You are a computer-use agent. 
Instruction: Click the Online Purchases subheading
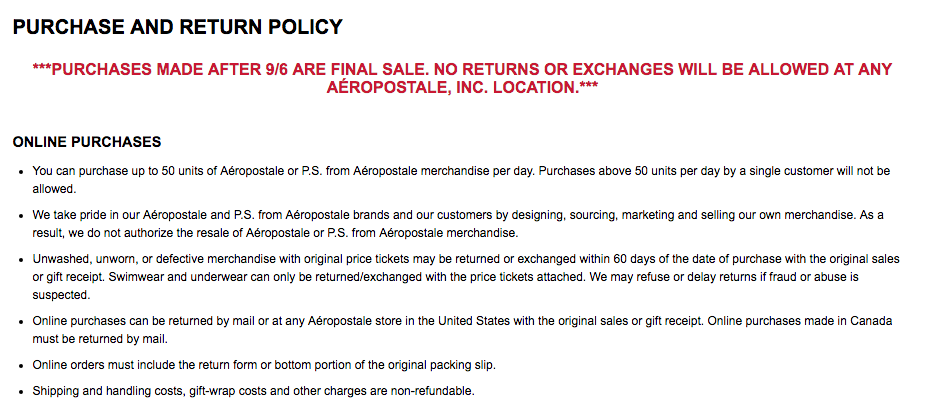pyautogui.click(x=87, y=142)
